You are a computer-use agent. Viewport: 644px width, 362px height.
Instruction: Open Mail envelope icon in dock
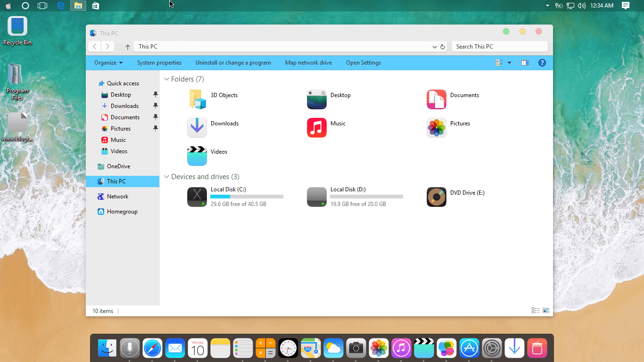(x=175, y=348)
